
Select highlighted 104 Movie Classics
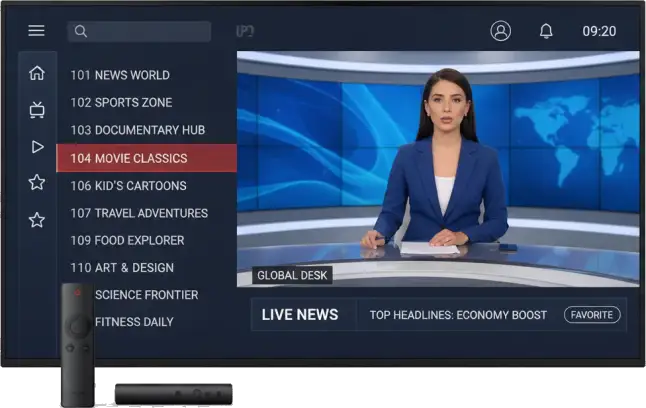146,158
